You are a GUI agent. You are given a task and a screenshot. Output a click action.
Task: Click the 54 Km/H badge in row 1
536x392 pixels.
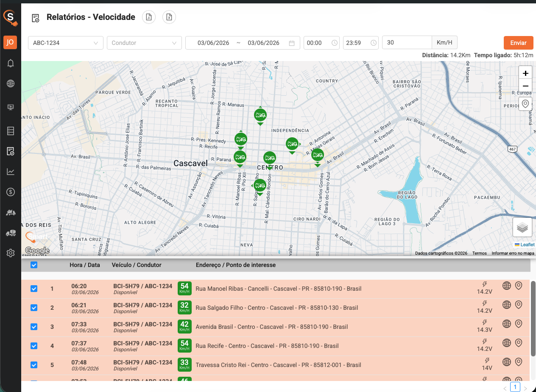(184, 288)
